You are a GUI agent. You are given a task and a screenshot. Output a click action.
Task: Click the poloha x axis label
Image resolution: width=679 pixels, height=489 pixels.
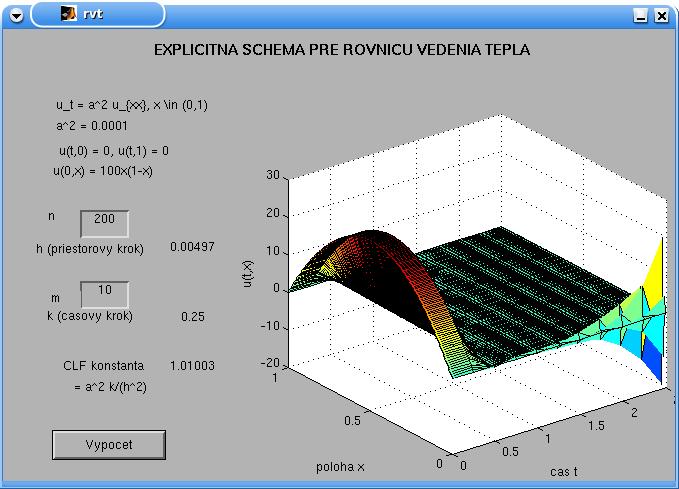tap(340, 467)
